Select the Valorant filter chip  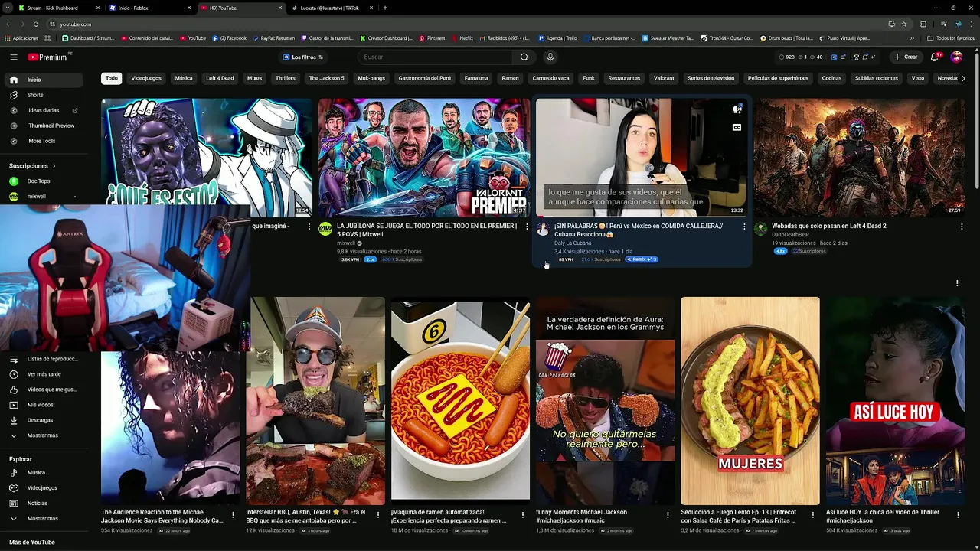tap(664, 78)
